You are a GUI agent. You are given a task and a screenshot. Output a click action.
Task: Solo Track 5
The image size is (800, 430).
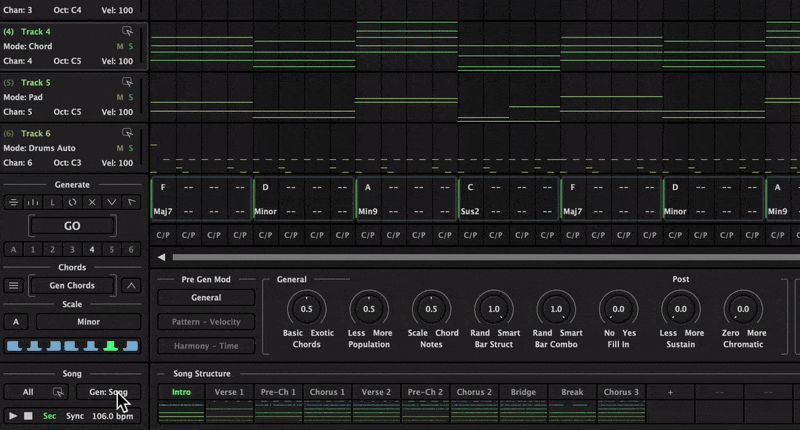tap(130, 97)
